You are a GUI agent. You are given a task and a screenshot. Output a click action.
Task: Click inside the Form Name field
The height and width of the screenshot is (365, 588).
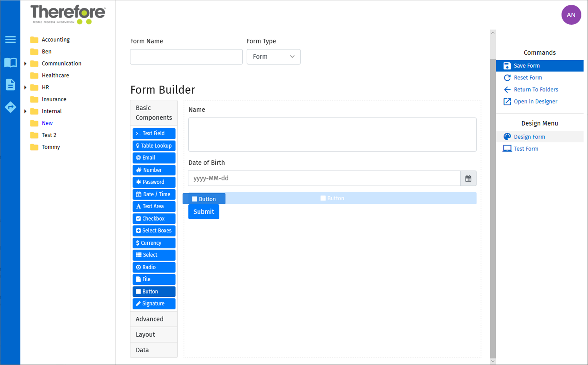pos(186,57)
